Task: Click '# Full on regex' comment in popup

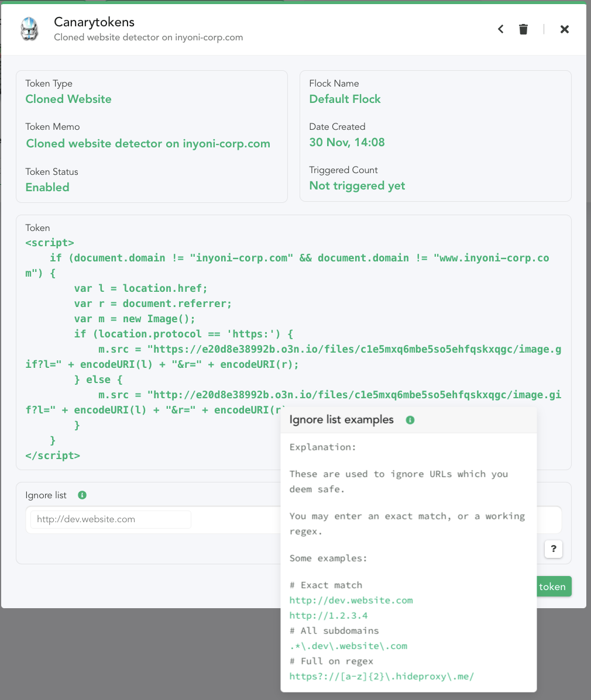Action: point(331,661)
